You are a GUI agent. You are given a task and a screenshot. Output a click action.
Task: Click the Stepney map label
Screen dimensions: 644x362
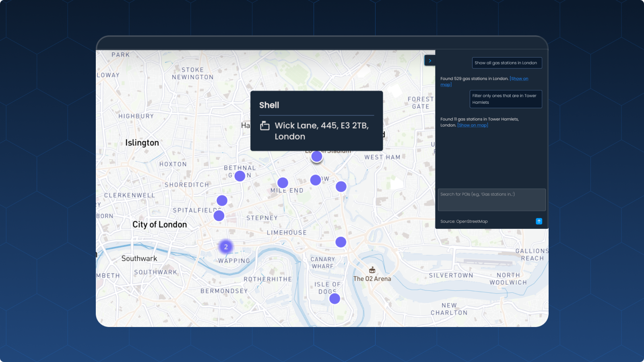262,218
